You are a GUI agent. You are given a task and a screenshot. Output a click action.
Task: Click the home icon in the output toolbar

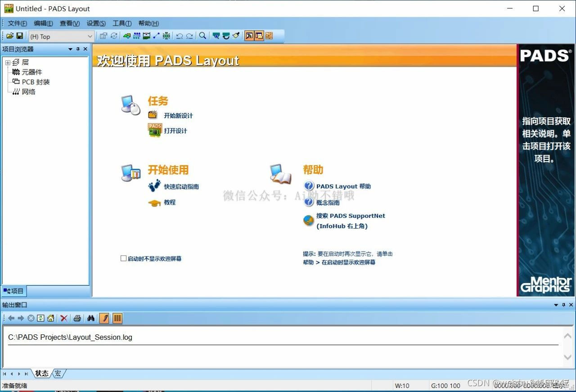(50, 318)
